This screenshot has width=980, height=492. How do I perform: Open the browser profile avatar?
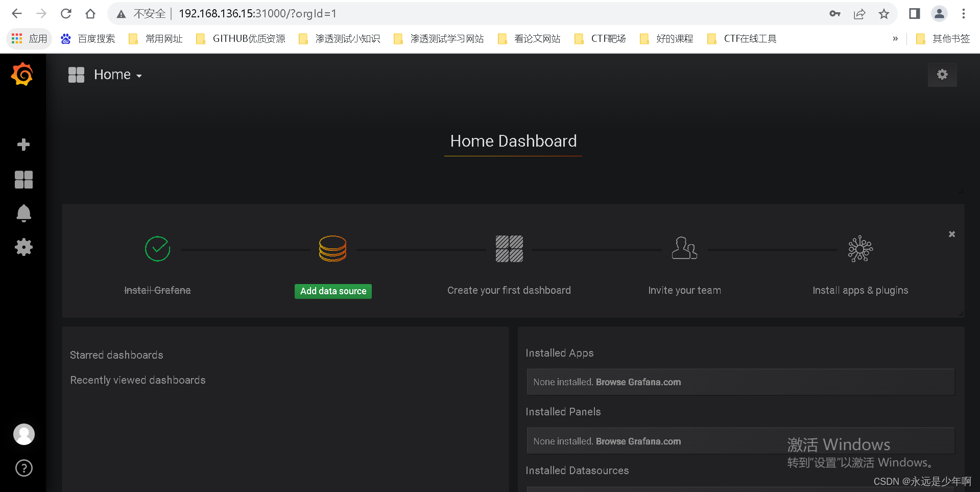(x=939, y=14)
